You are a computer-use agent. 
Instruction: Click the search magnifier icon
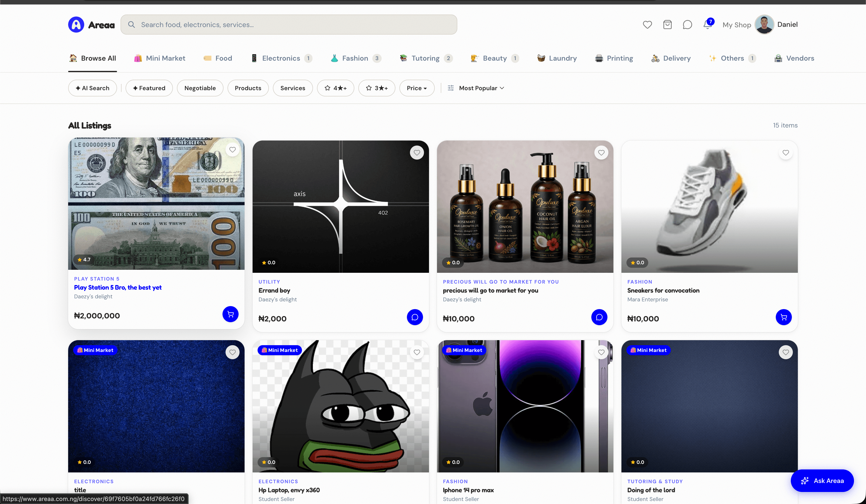(x=131, y=25)
